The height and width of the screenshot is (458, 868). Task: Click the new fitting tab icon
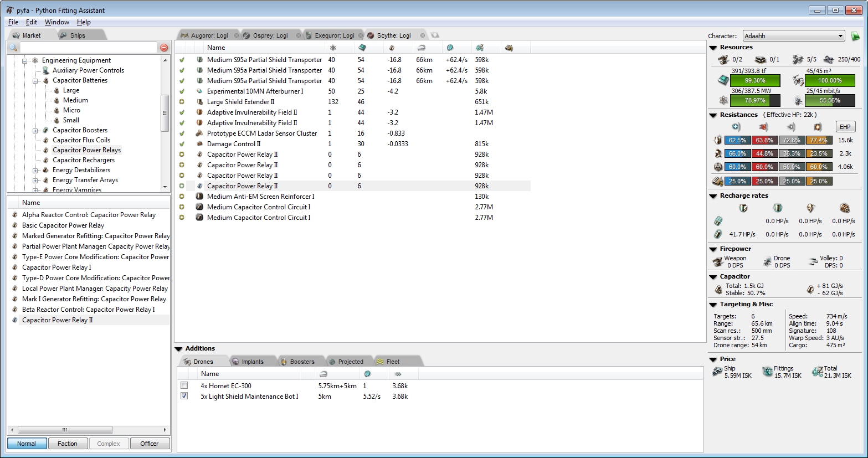(x=435, y=35)
